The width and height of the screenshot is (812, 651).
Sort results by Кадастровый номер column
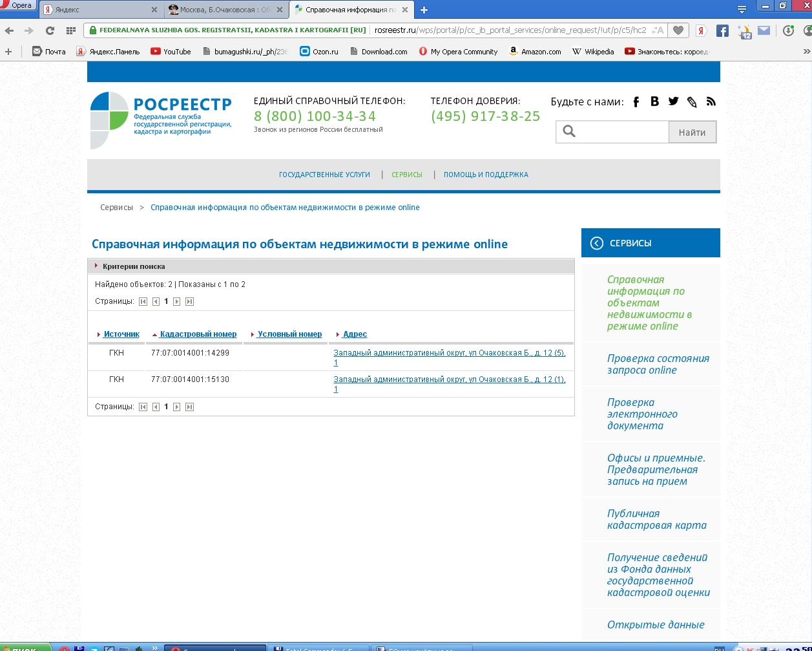198,334
